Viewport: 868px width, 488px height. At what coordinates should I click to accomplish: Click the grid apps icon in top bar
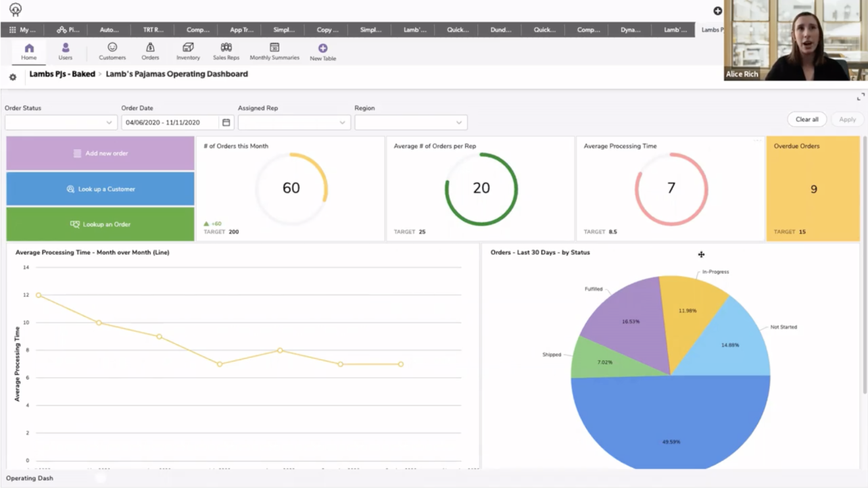click(x=11, y=29)
